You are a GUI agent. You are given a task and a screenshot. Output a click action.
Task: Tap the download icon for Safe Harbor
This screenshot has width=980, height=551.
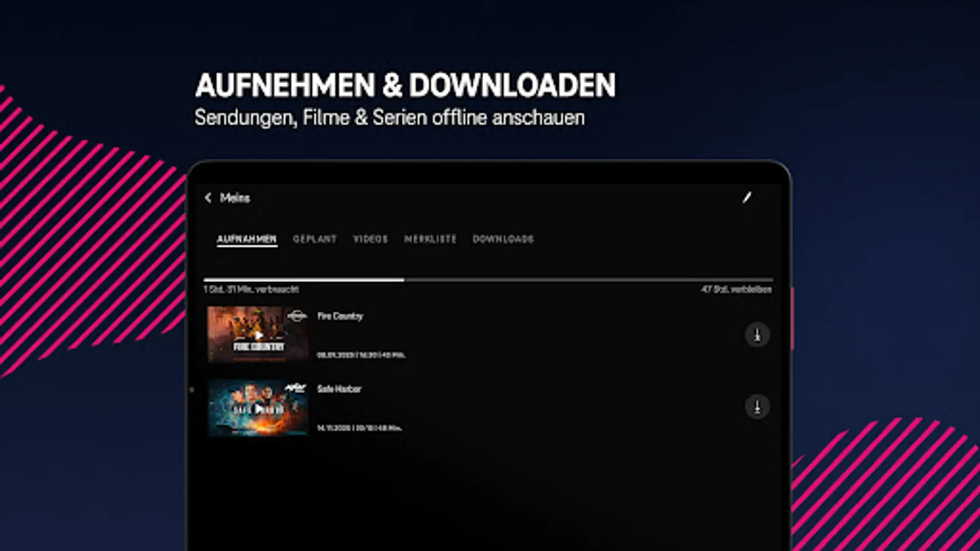(x=756, y=407)
